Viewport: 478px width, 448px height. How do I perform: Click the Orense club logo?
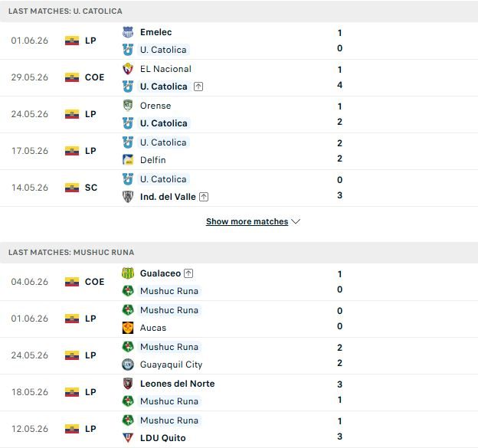click(128, 106)
